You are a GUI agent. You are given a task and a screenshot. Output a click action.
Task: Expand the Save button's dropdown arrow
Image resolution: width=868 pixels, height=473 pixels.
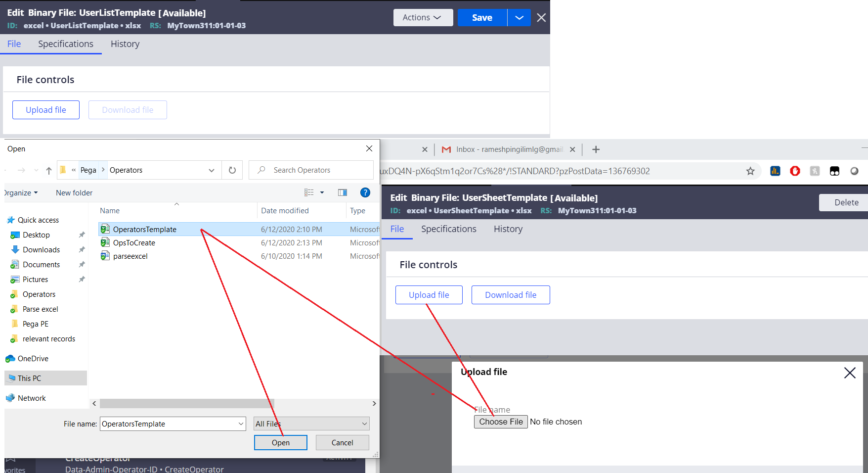519,17
